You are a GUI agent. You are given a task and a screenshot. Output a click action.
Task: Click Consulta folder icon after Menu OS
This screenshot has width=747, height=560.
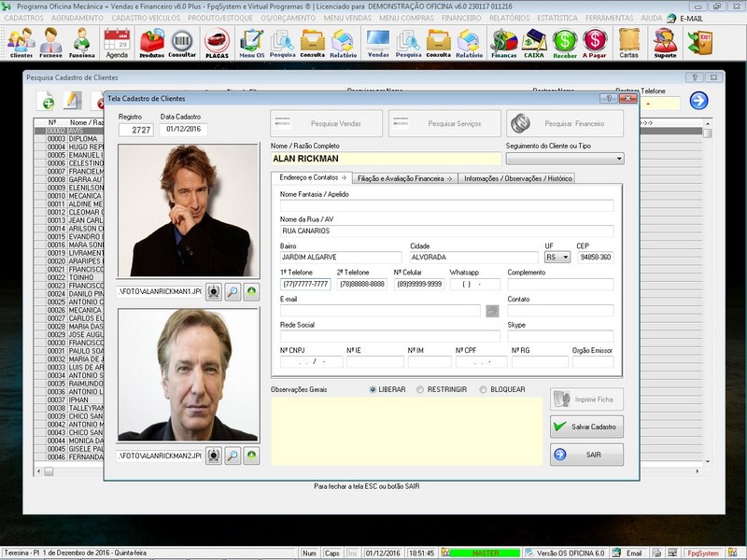(x=313, y=43)
